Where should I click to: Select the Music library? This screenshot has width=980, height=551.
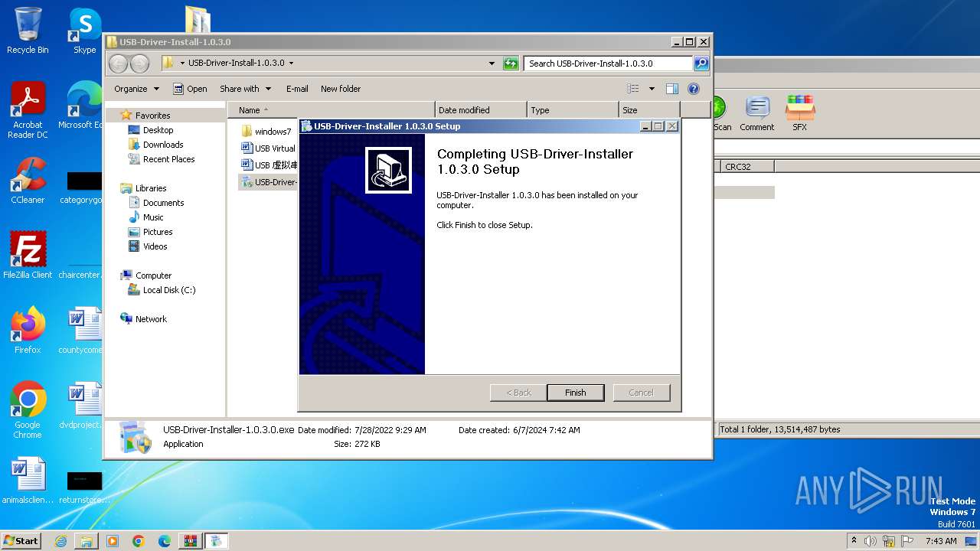[x=153, y=217]
